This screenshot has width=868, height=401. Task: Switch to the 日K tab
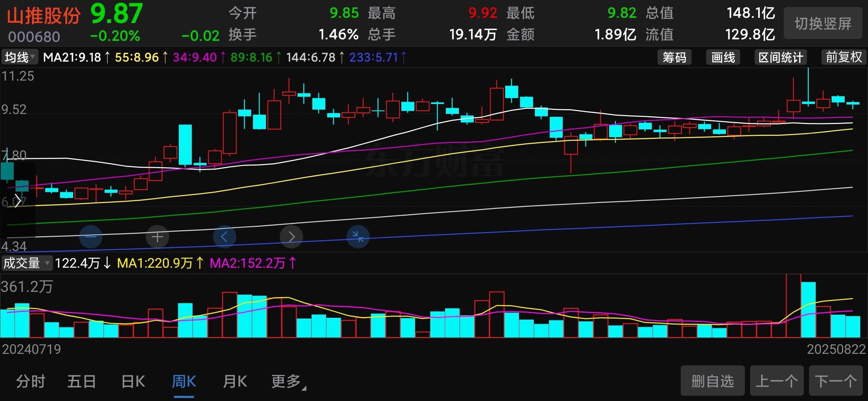[x=133, y=381]
